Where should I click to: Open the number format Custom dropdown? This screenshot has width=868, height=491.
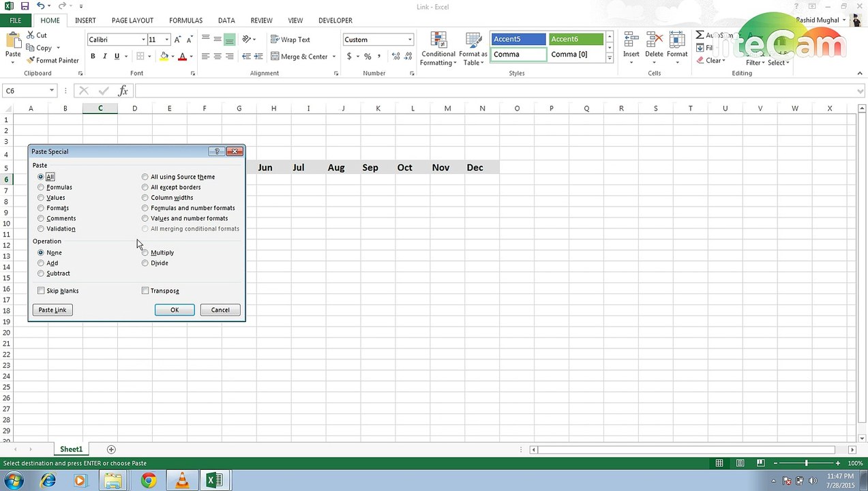409,40
